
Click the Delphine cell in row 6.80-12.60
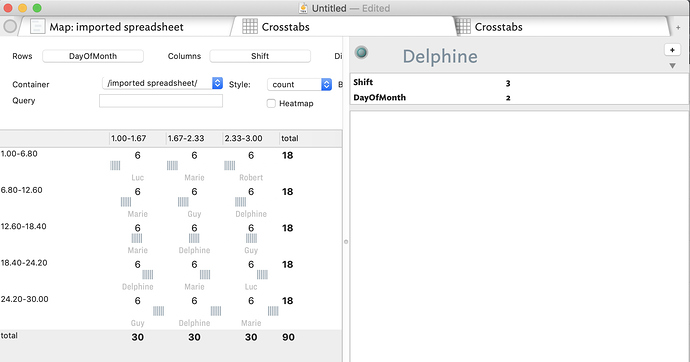pyautogui.click(x=251, y=214)
